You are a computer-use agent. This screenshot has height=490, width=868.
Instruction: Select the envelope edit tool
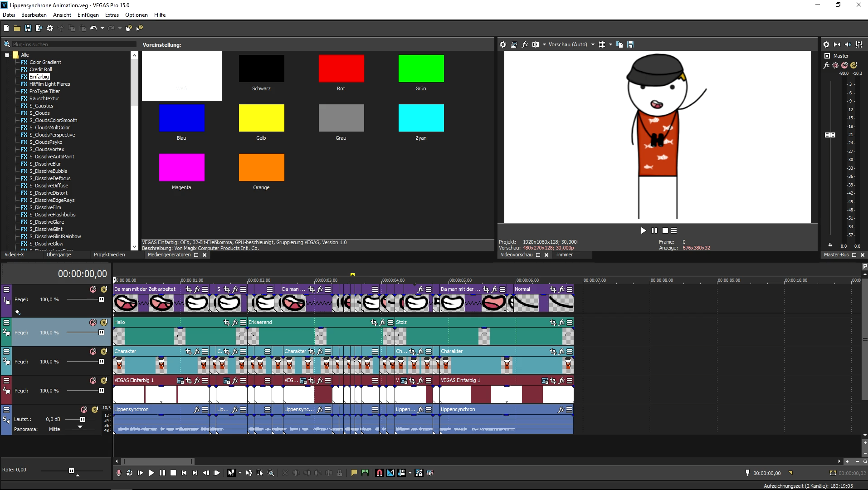(249, 473)
